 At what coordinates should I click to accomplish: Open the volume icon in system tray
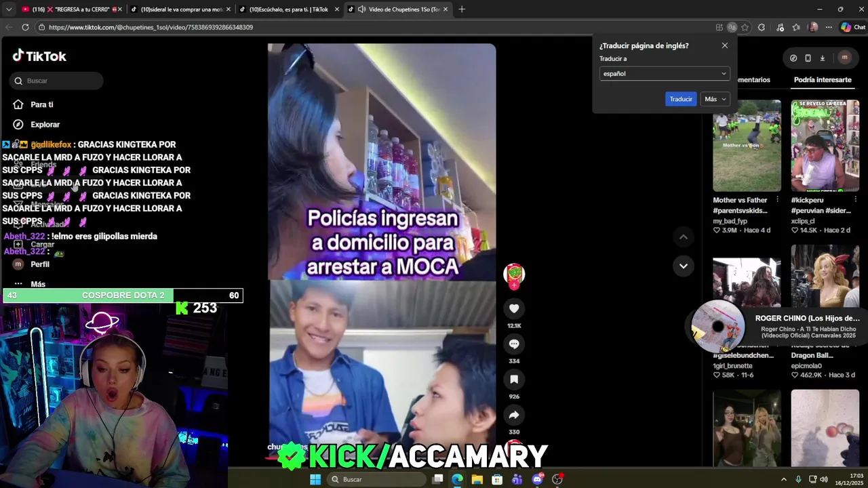pyautogui.click(x=824, y=479)
